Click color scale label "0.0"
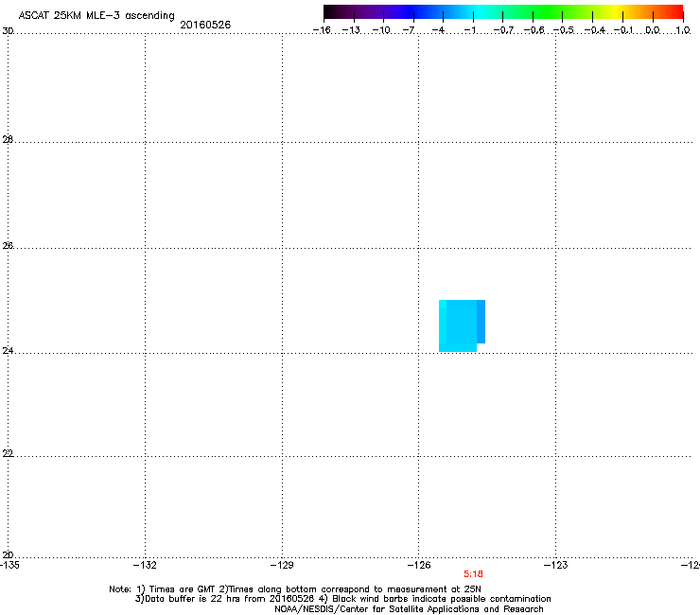This screenshot has height=615, width=700. pos(653,30)
